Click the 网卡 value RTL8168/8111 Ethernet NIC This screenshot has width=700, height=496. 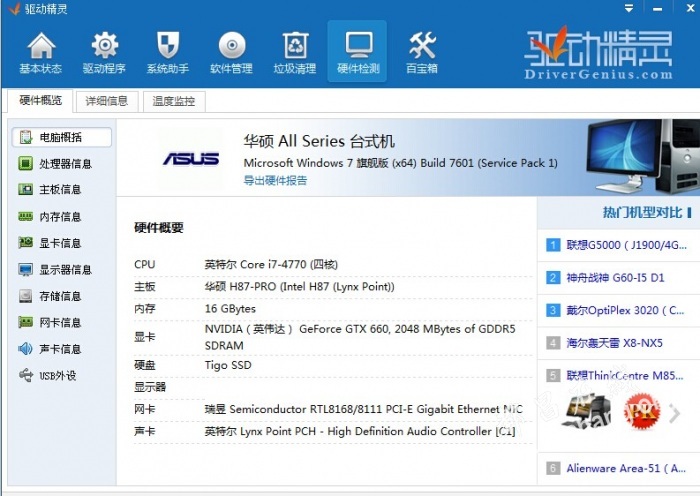click(363, 409)
